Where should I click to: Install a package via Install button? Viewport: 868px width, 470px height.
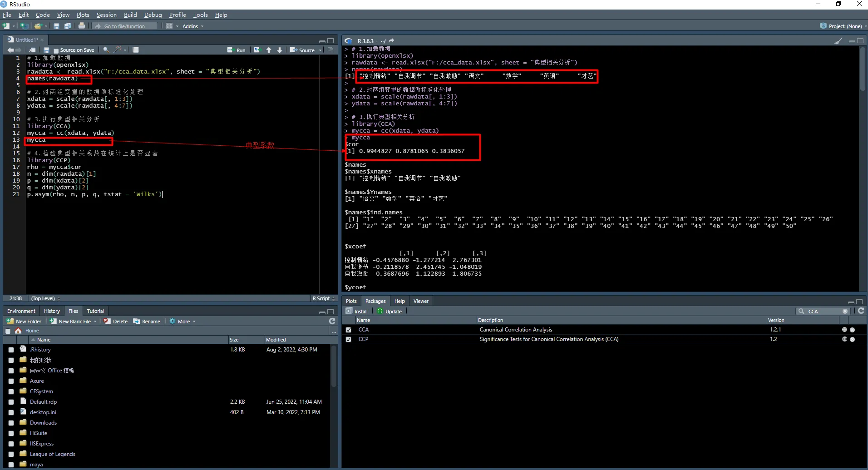(357, 311)
